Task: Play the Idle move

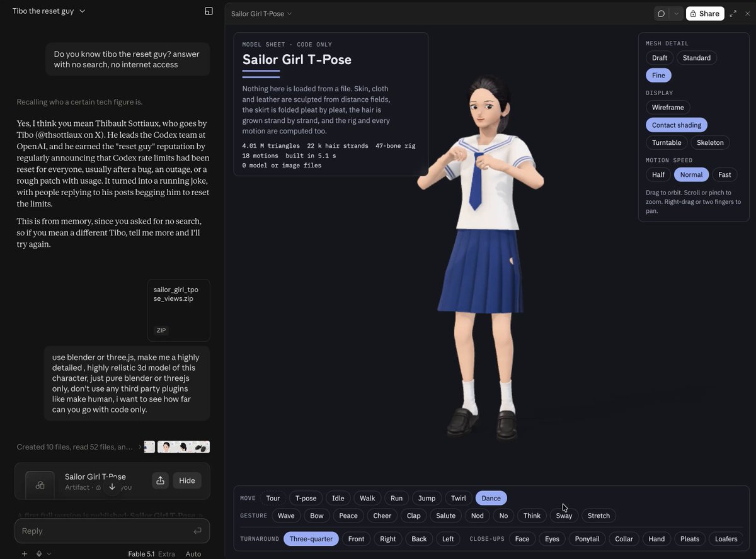Action: click(338, 499)
